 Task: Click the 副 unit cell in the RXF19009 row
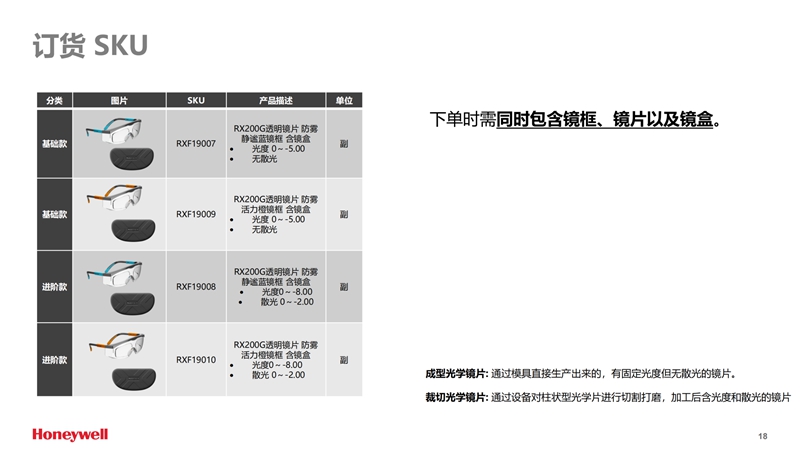344,214
